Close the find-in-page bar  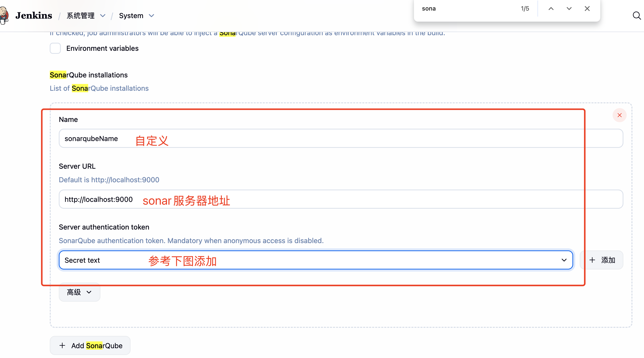[x=587, y=9]
